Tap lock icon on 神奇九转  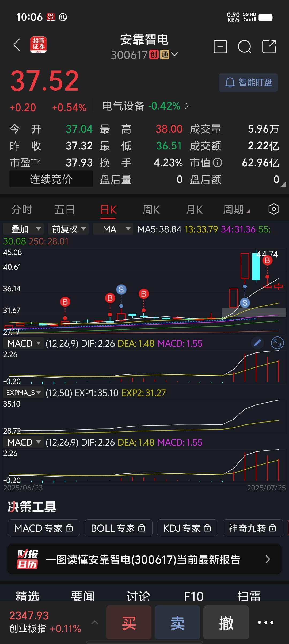pos(272,528)
